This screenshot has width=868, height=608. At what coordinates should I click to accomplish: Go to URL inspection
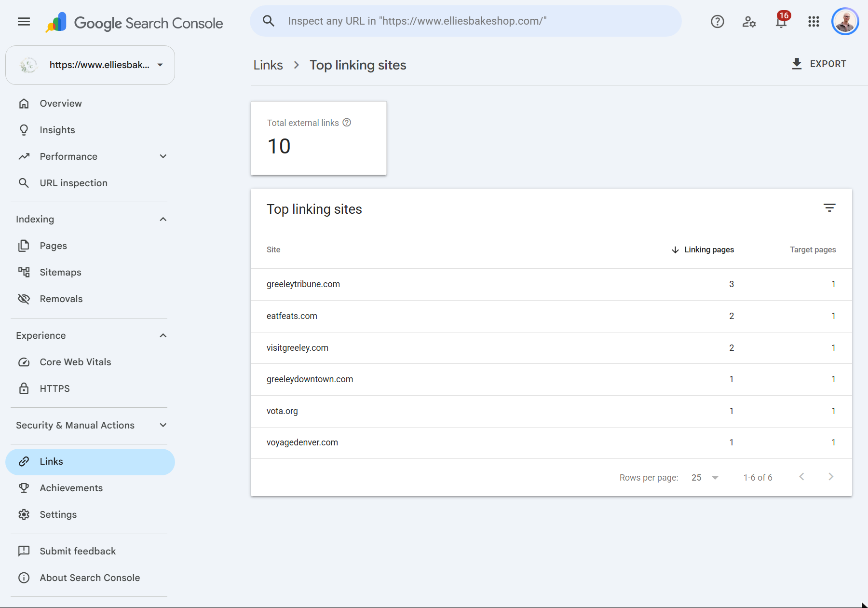pyautogui.click(x=90, y=183)
